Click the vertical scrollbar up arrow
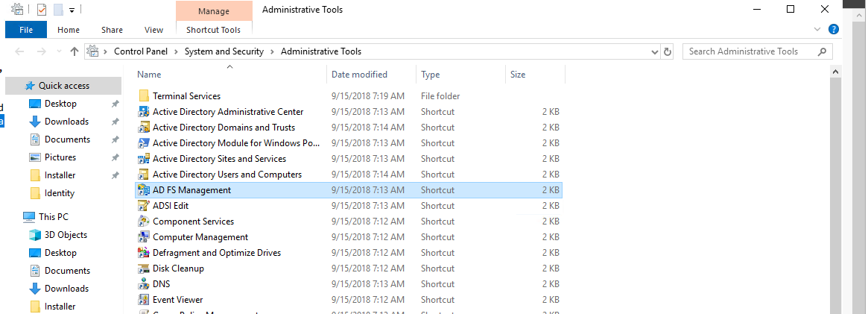Viewport: 868px width, 314px height. pyautogui.click(x=836, y=72)
